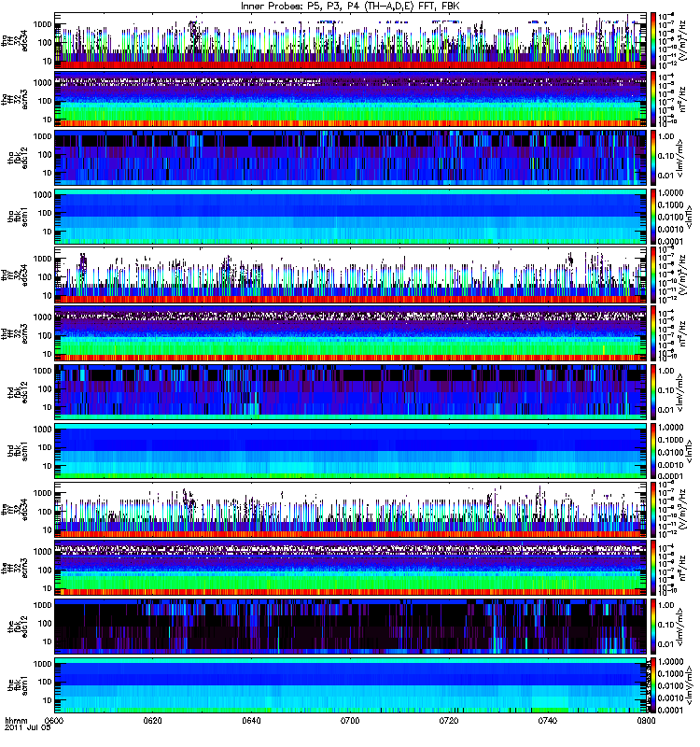
Task: Click the the fbk scm1 panel label
Action: 18,685
